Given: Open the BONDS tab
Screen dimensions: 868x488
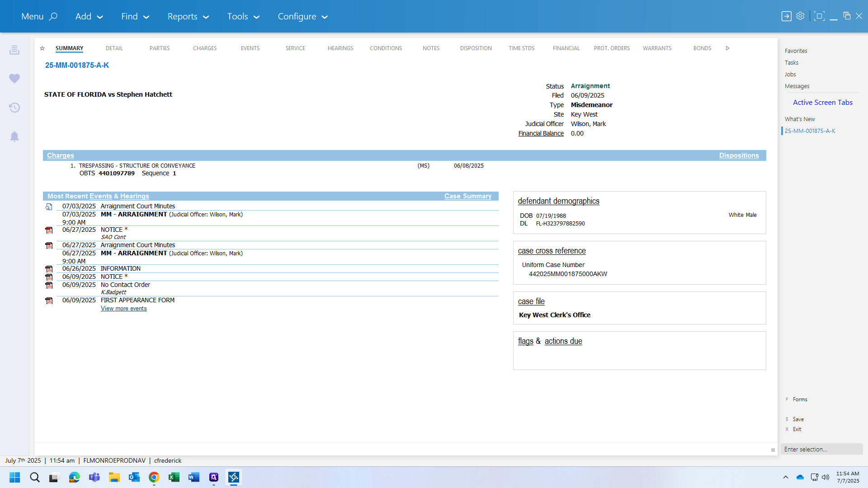Looking at the screenshot, I should 702,48.
